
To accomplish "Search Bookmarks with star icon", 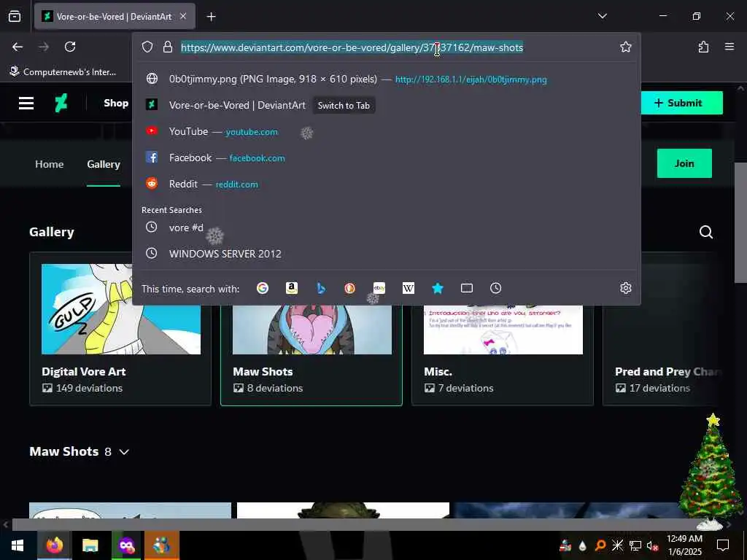I will pyautogui.click(x=438, y=288).
